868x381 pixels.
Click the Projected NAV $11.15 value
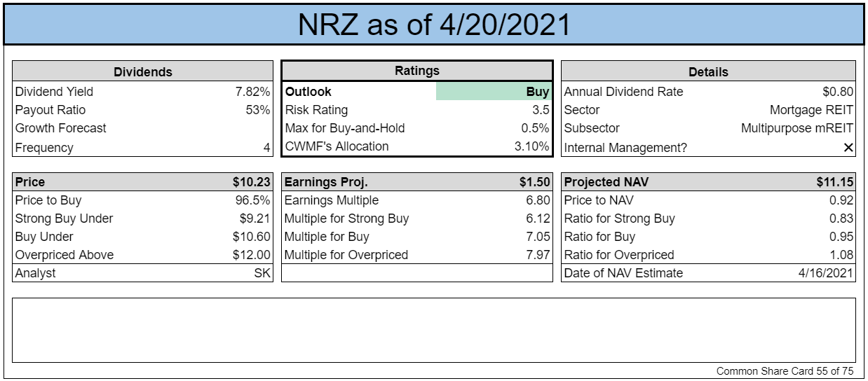point(835,182)
